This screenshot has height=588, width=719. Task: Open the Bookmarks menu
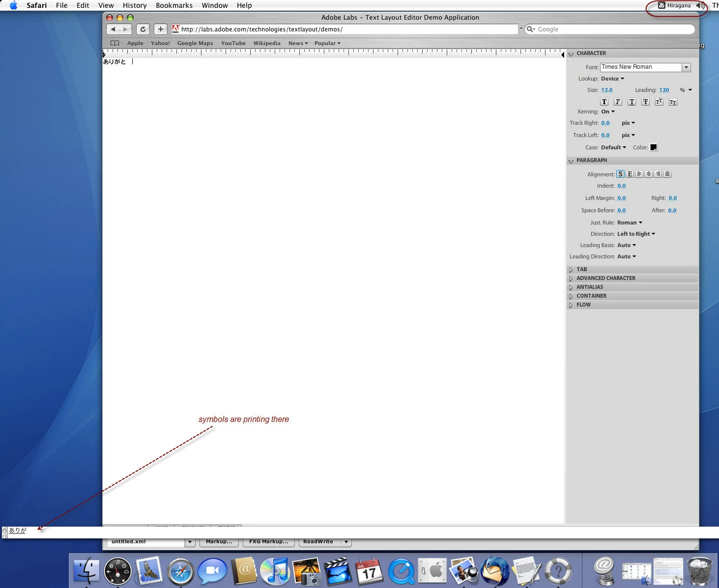pyautogui.click(x=174, y=5)
